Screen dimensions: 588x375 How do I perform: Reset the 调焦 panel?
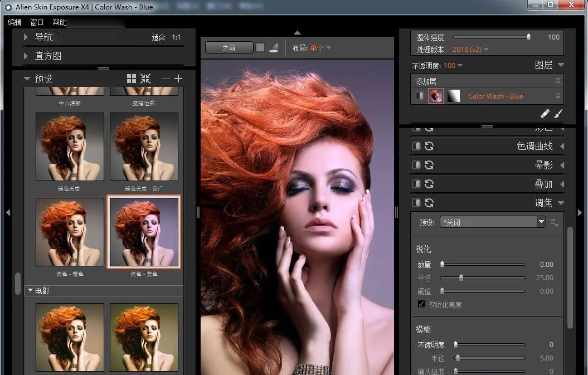(x=429, y=203)
